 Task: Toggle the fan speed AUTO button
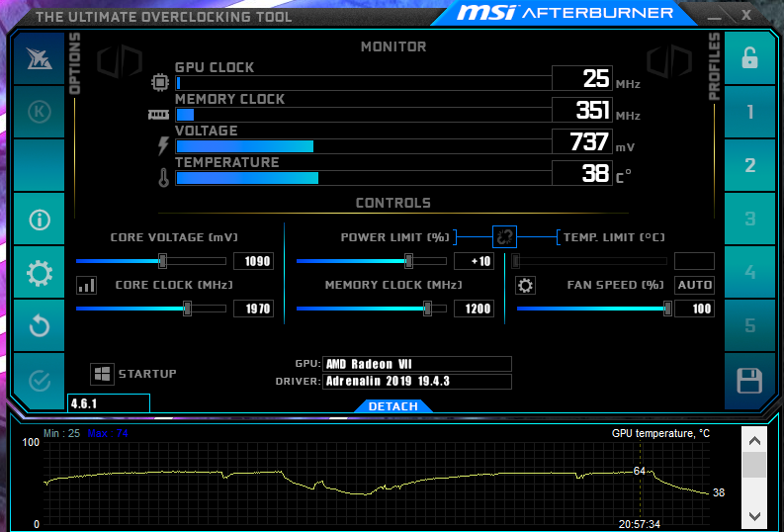click(694, 285)
